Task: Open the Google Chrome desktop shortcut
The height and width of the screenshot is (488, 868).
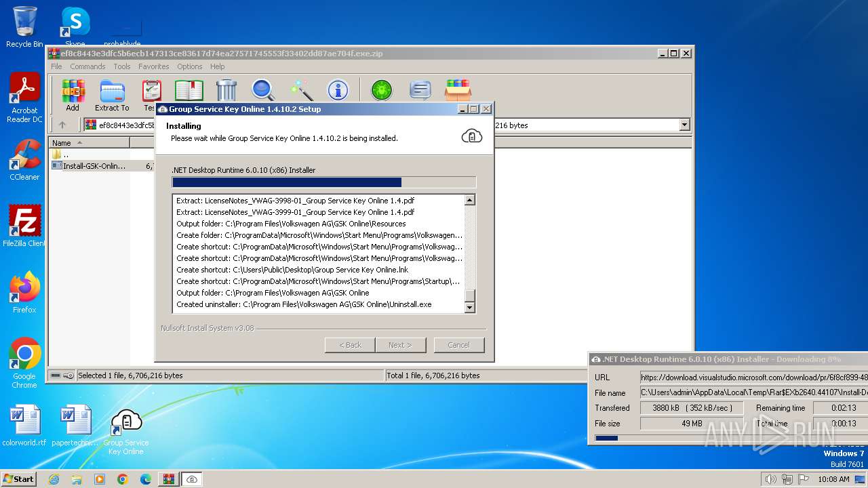Action: [x=24, y=363]
